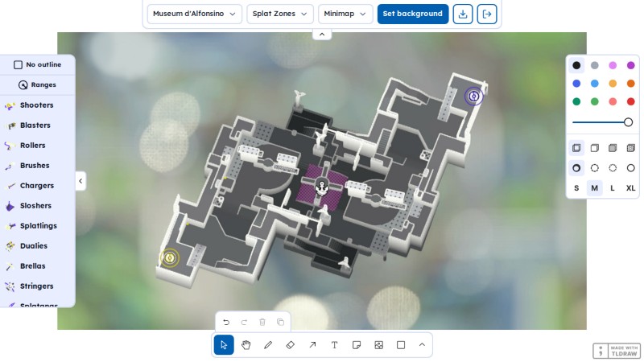Undo the last action
644x362 pixels.
(226, 323)
